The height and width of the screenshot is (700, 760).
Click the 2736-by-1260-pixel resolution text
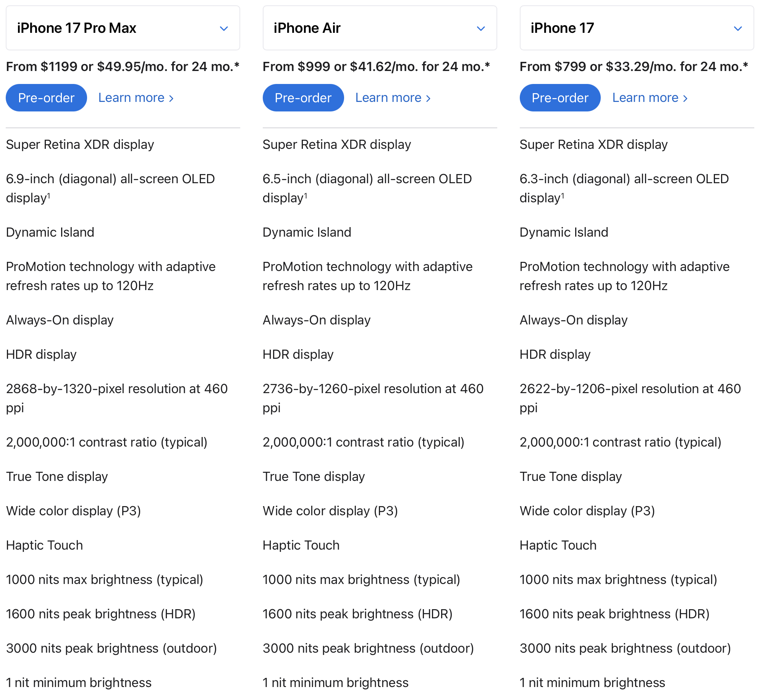coord(373,398)
